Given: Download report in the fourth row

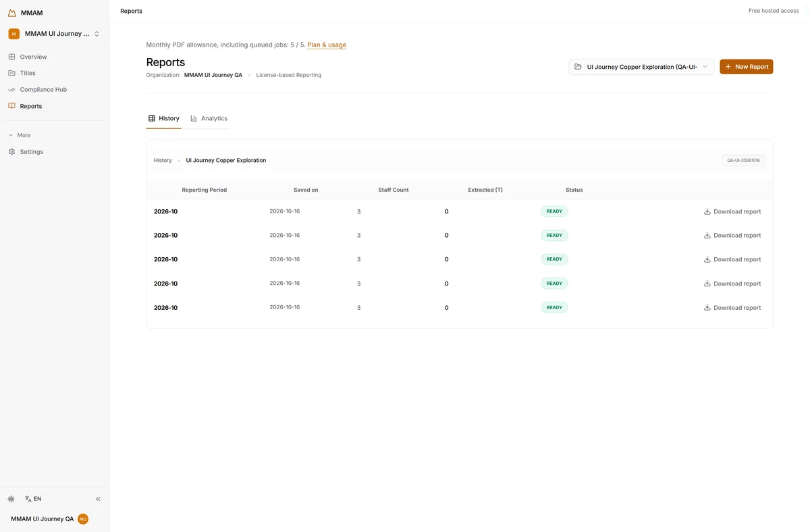Looking at the screenshot, I should [x=732, y=284].
